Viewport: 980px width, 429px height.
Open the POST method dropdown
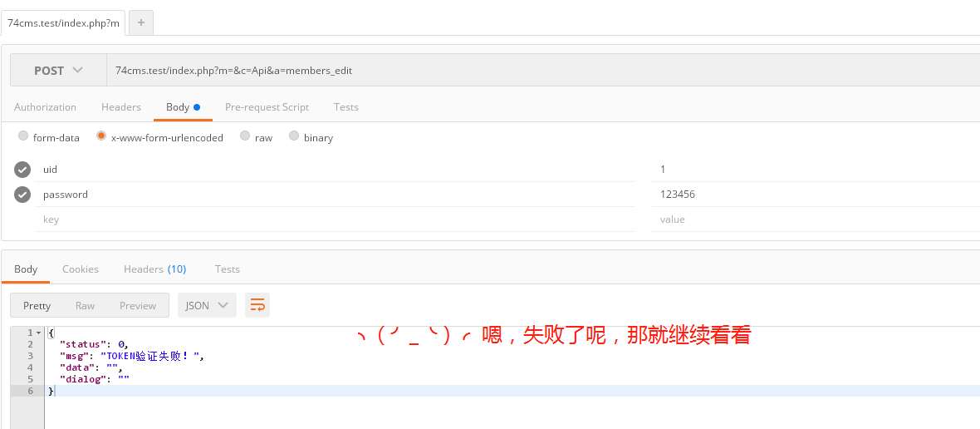tap(58, 71)
